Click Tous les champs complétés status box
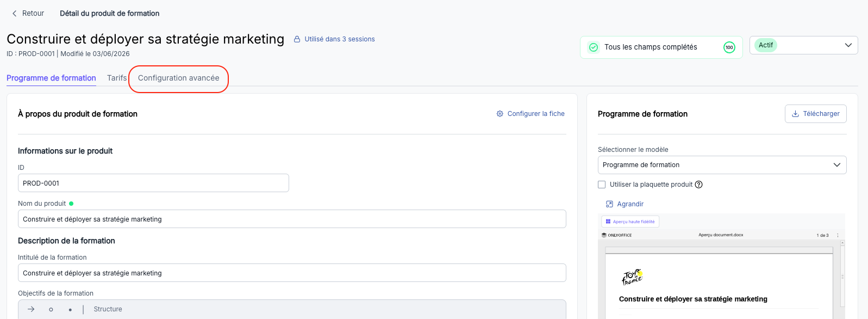The width and height of the screenshot is (868, 319). pos(661,47)
